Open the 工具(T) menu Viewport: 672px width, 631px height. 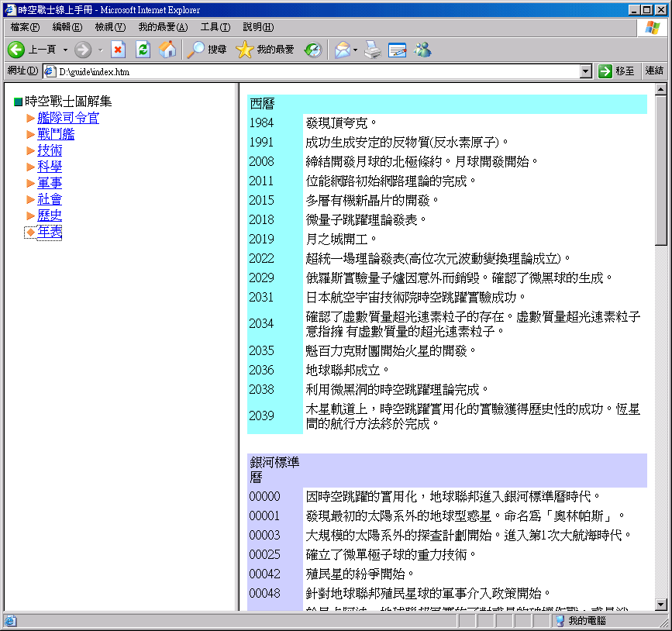[x=215, y=27]
